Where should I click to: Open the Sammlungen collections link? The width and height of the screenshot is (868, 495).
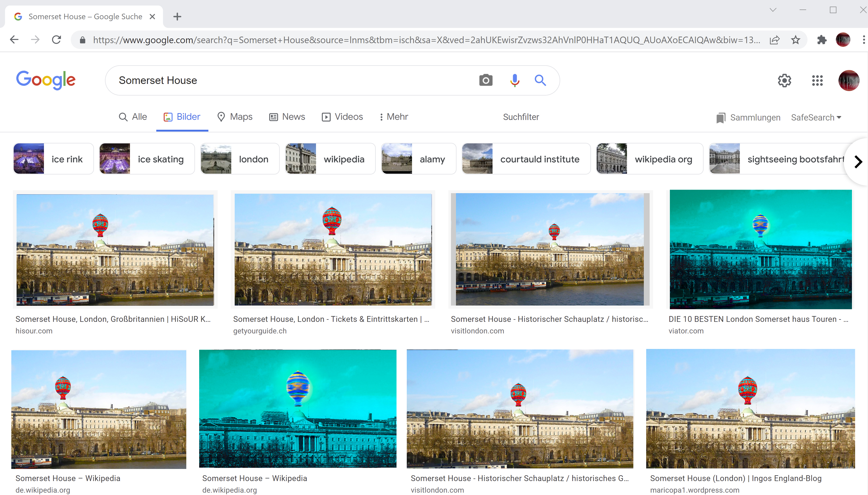click(x=748, y=117)
